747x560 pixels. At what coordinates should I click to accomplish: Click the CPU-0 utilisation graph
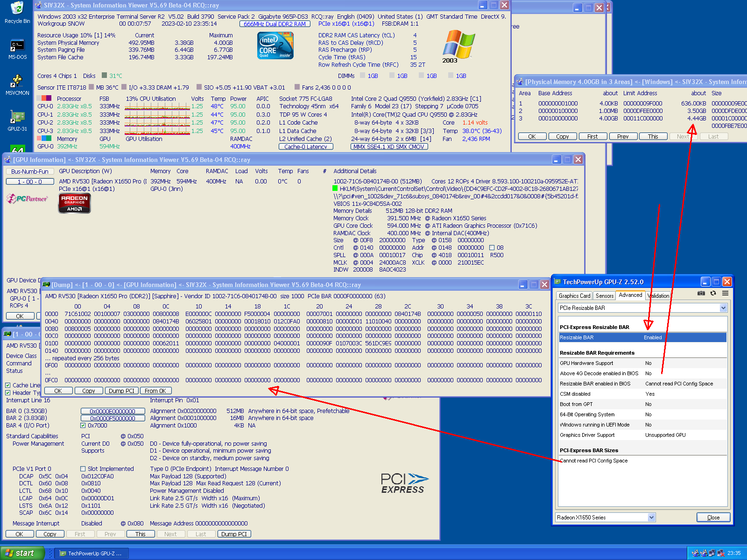[157, 106]
